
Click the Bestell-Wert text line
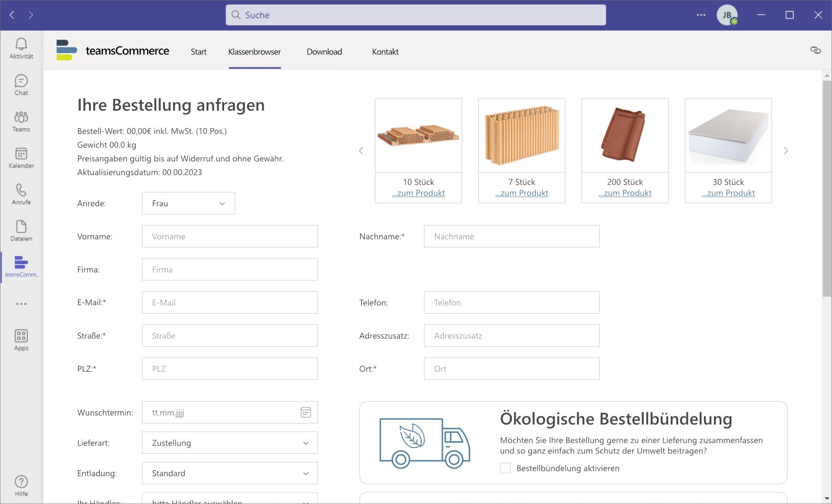152,131
